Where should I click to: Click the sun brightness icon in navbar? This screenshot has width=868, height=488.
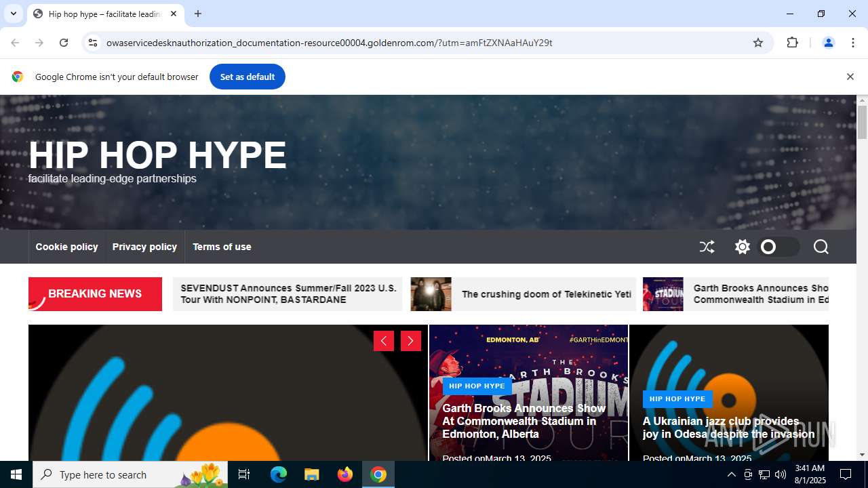point(743,247)
